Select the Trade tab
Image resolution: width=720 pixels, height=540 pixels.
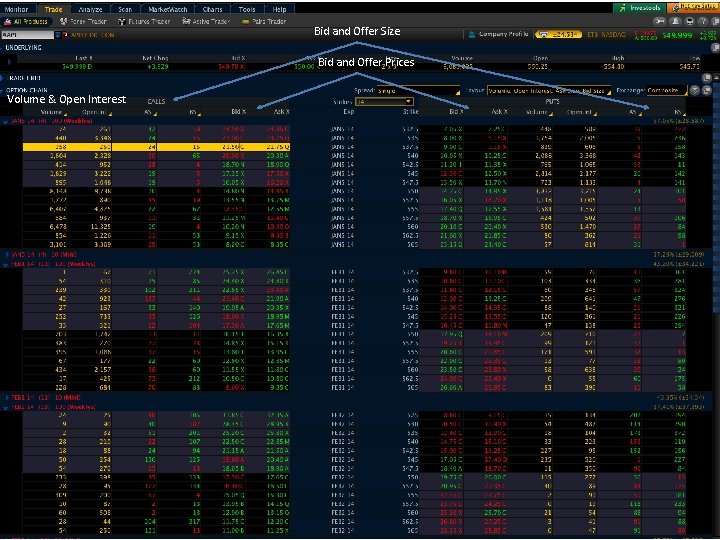click(54, 9)
